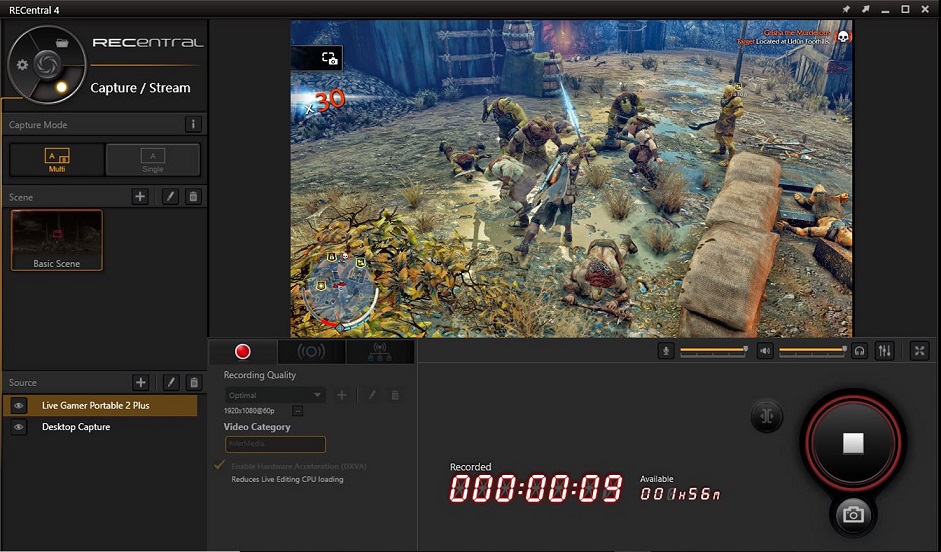Click the center aperture icon of dial

(47, 64)
